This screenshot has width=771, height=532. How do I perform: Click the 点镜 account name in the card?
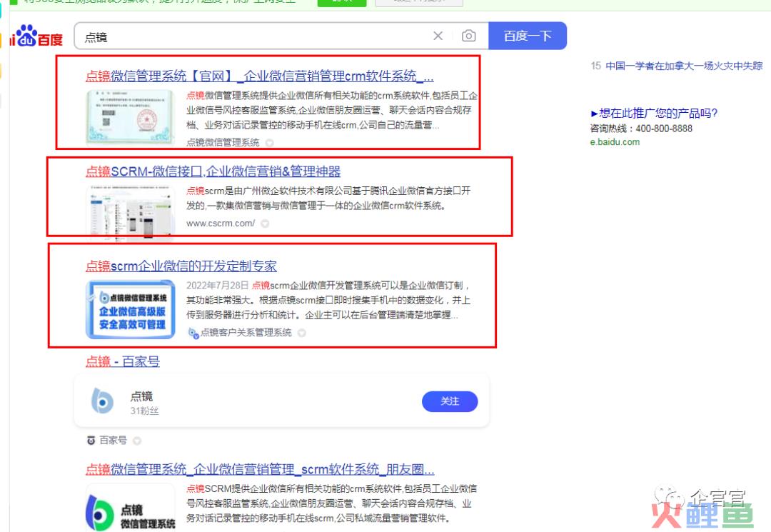[x=141, y=396]
